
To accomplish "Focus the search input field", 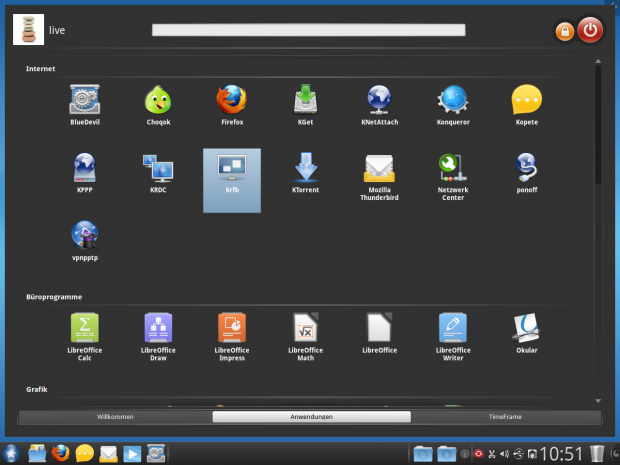I will click(308, 30).
